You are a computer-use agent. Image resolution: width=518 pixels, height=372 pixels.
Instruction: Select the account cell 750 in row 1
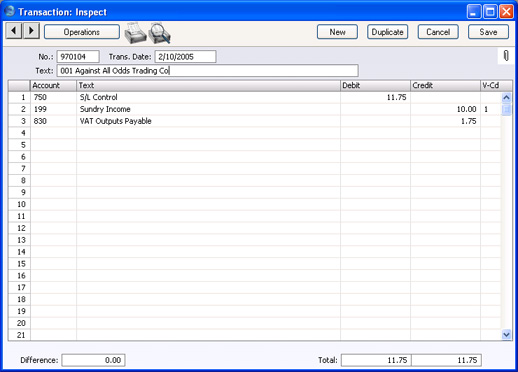click(x=53, y=97)
